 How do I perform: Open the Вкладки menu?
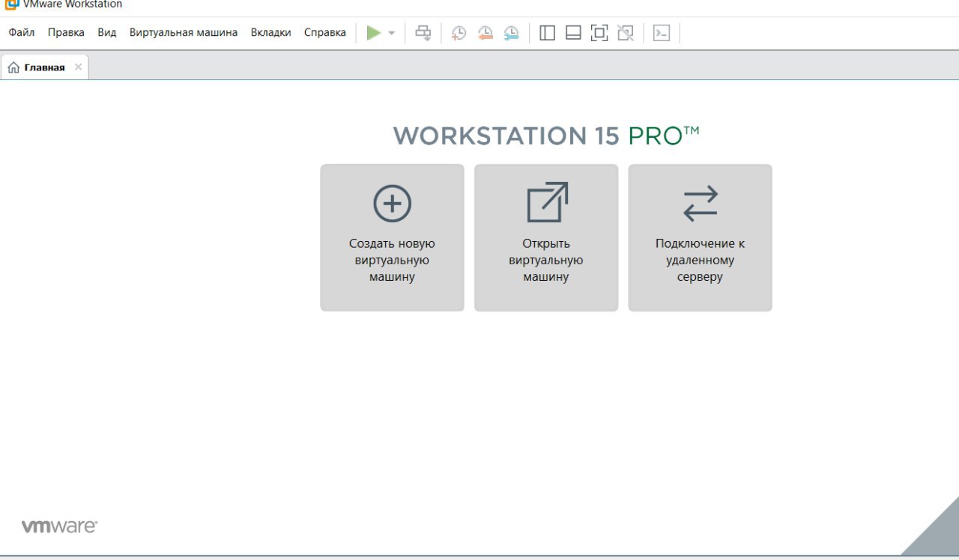pyautogui.click(x=271, y=32)
